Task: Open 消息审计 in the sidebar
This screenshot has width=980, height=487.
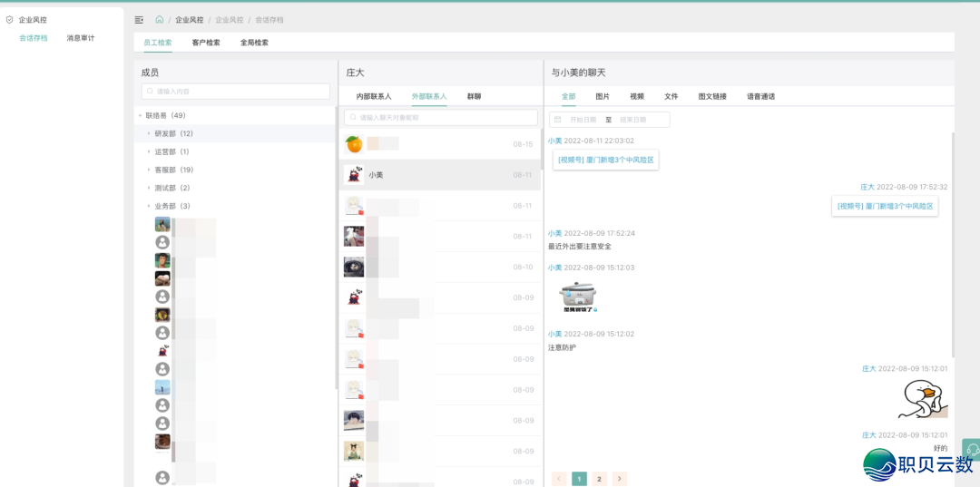Action: (x=81, y=38)
